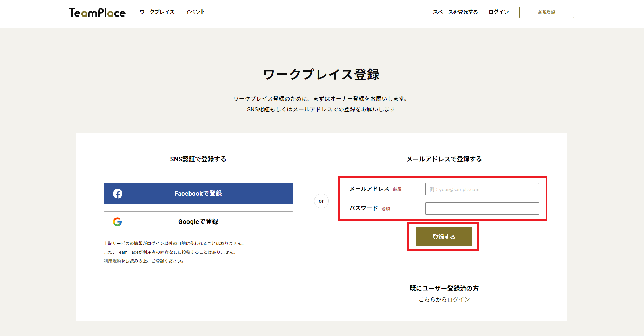The image size is (644, 336).
Task: Focus the メールアドレス input field
Action: coord(482,189)
